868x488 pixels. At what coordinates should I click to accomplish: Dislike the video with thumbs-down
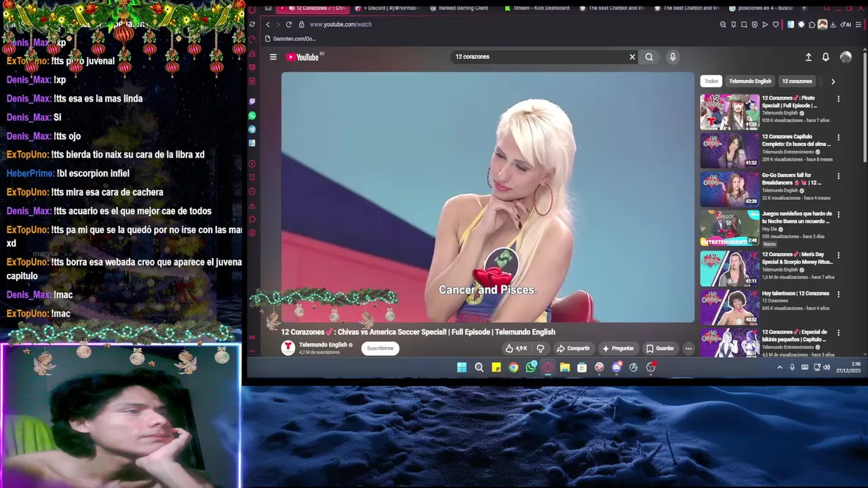pyautogui.click(x=540, y=348)
